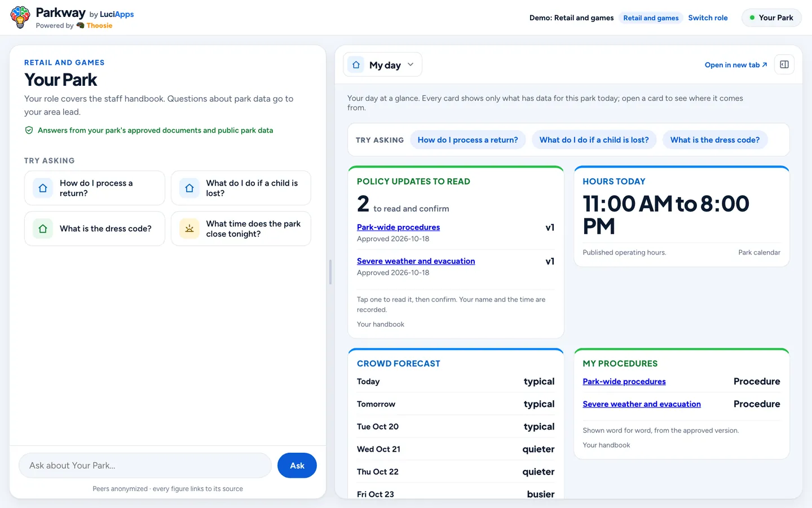Click the 'Tomorrow' crowd forecast row

456,404
